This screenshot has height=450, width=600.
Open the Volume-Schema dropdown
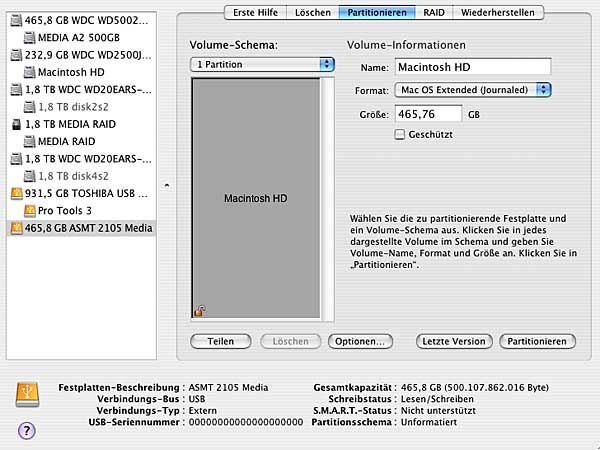(x=262, y=65)
